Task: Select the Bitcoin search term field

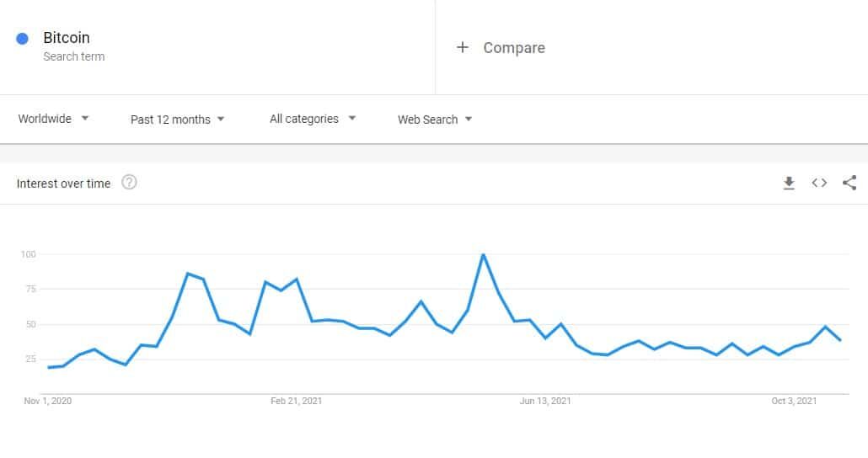Action: click(x=67, y=38)
